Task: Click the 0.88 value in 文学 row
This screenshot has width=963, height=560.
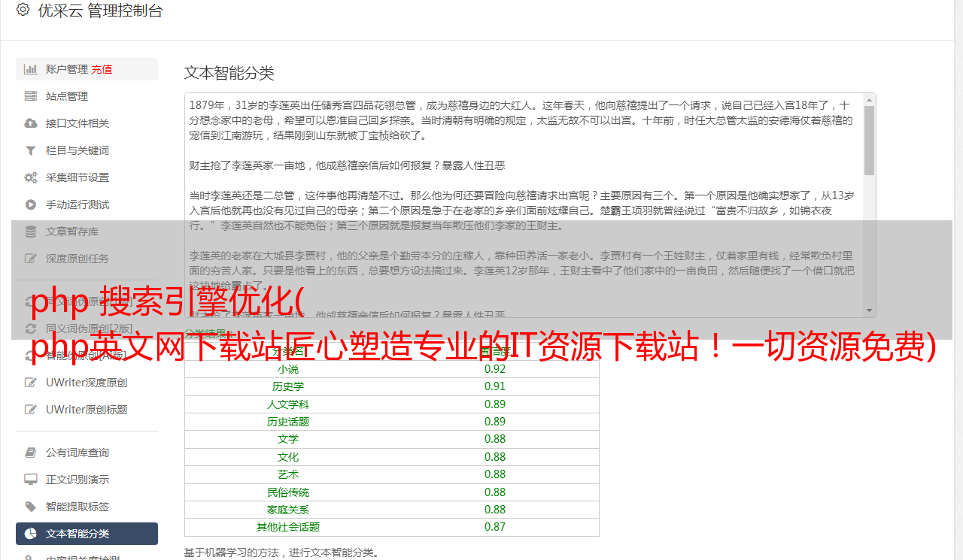Action: pyautogui.click(x=495, y=439)
